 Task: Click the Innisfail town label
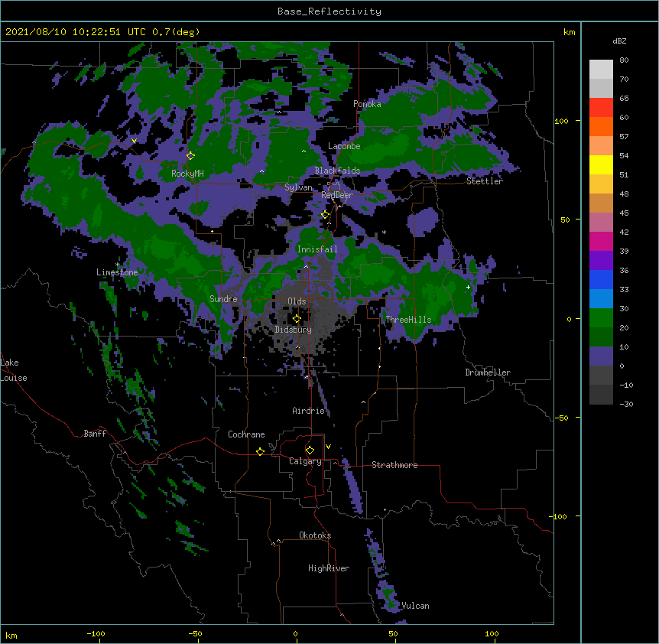click(317, 249)
